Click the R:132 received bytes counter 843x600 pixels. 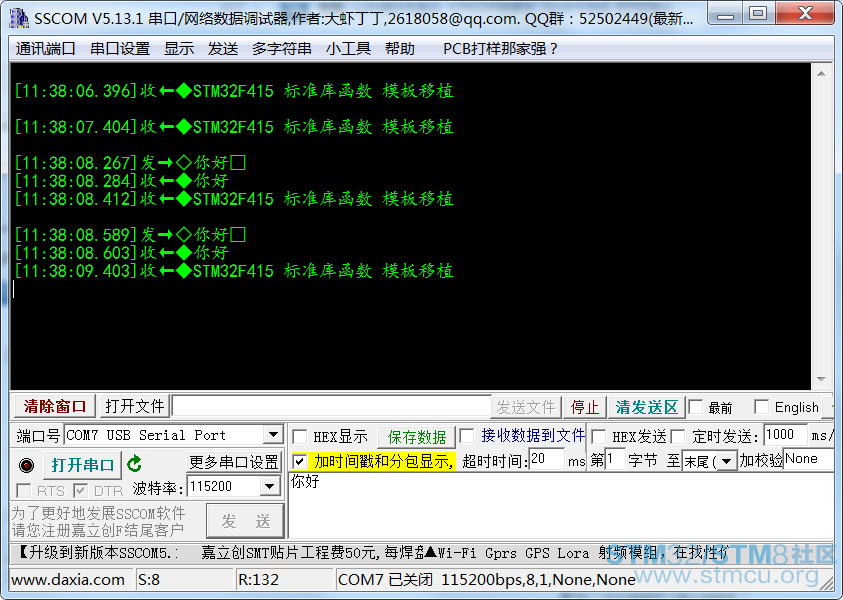[259, 580]
